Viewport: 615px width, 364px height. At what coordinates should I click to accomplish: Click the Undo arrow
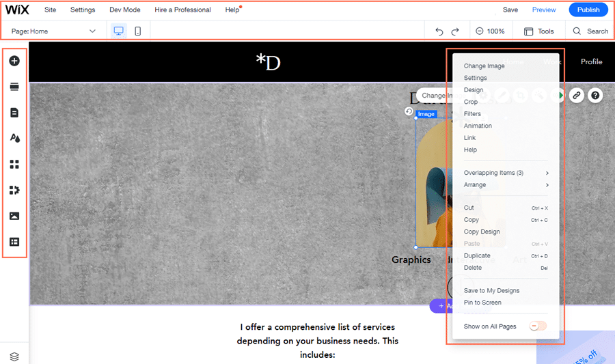pyautogui.click(x=439, y=31)
